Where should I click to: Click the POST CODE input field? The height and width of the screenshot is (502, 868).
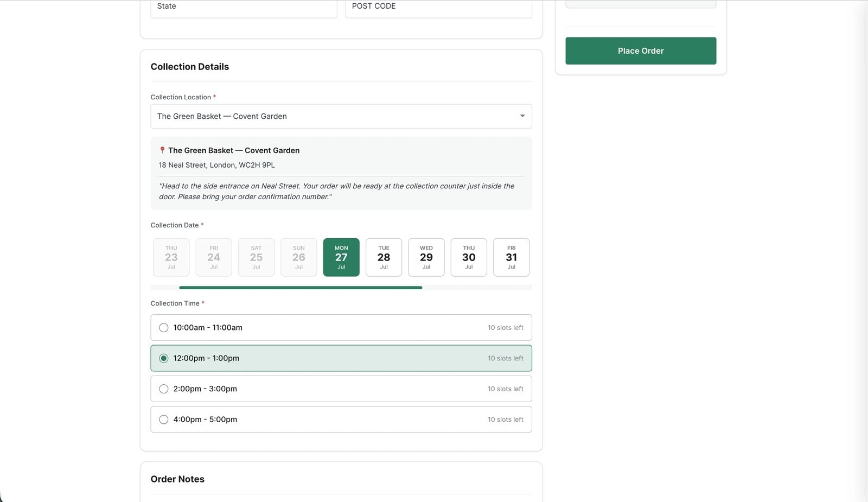[438, 8]
